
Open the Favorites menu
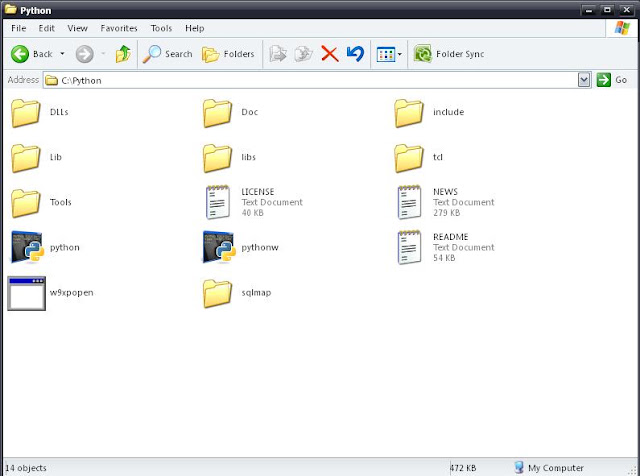point(119,28)
